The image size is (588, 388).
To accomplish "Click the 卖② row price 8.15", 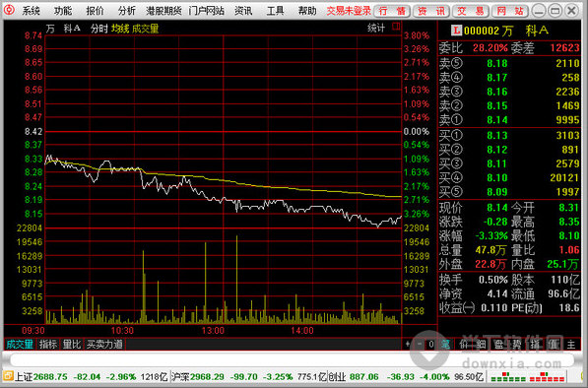I will pos(497,105).
